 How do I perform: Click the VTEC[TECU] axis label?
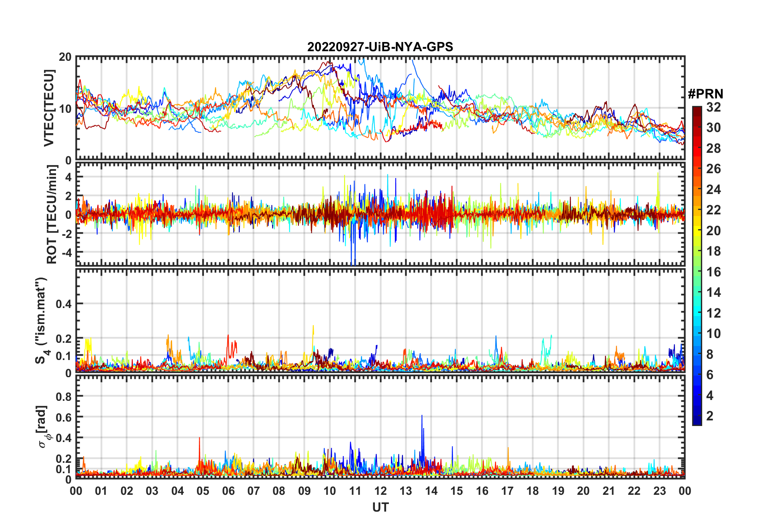(x=49, y=108)
